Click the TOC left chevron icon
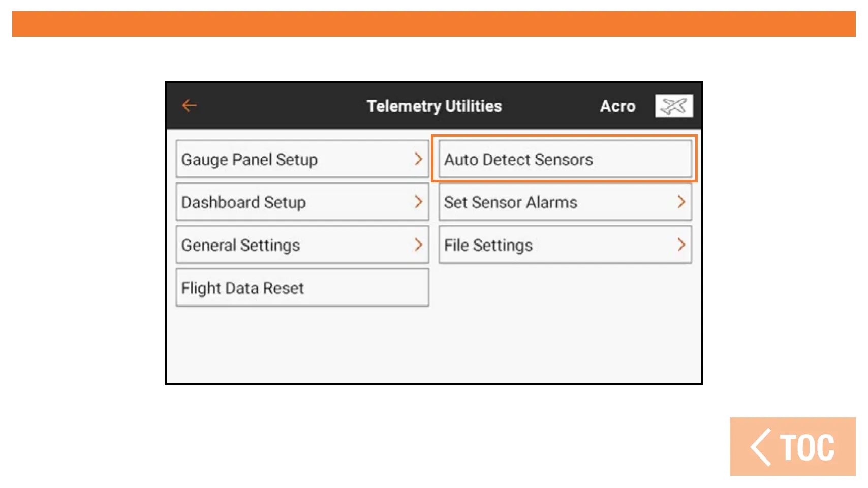 click(761, 447)
